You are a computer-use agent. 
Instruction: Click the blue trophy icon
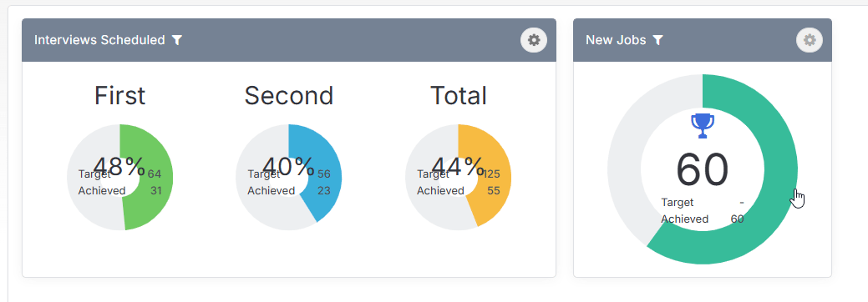pos(703,126)
